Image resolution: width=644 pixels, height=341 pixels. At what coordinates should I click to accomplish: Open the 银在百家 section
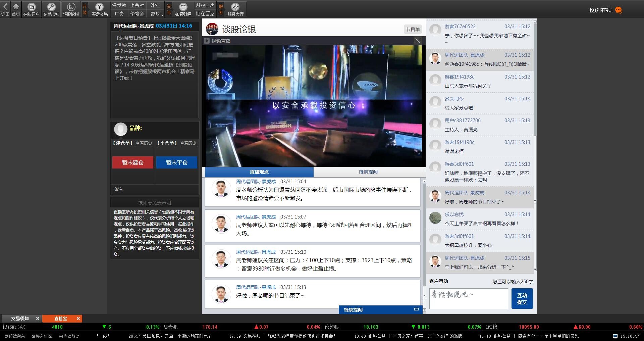point(205,14)
